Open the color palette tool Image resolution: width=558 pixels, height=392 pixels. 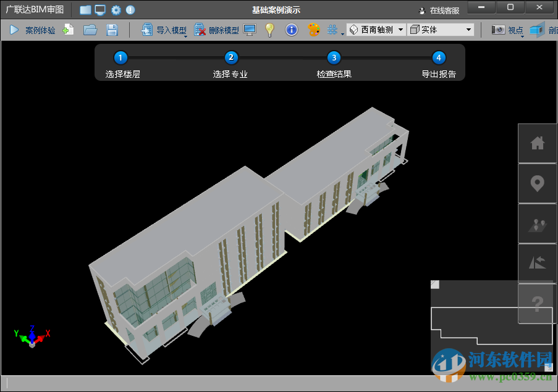click(x=313, y=29)
